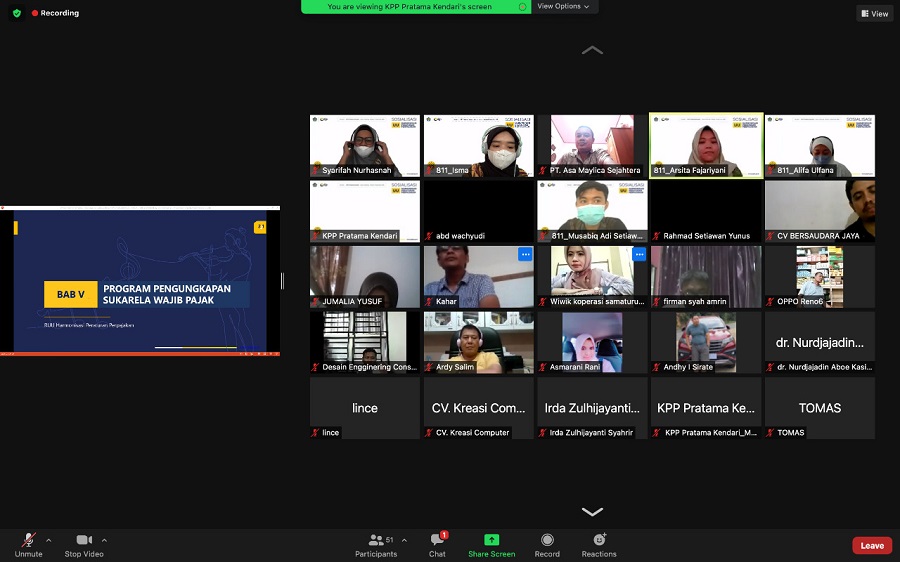Go to previous page of gallery videos

point(592,50)
